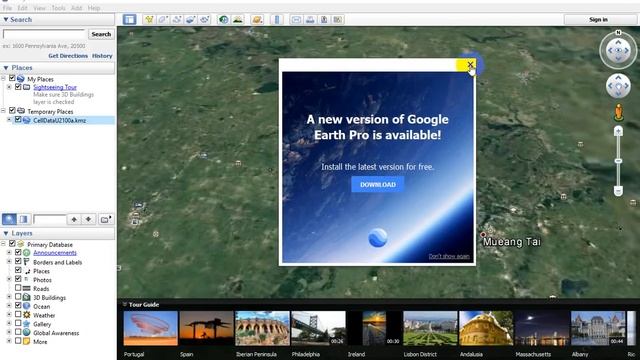Screen dimensions: 640x360
Task: Toggle Places panel split view icon
Action: click(x=23, y=219)
